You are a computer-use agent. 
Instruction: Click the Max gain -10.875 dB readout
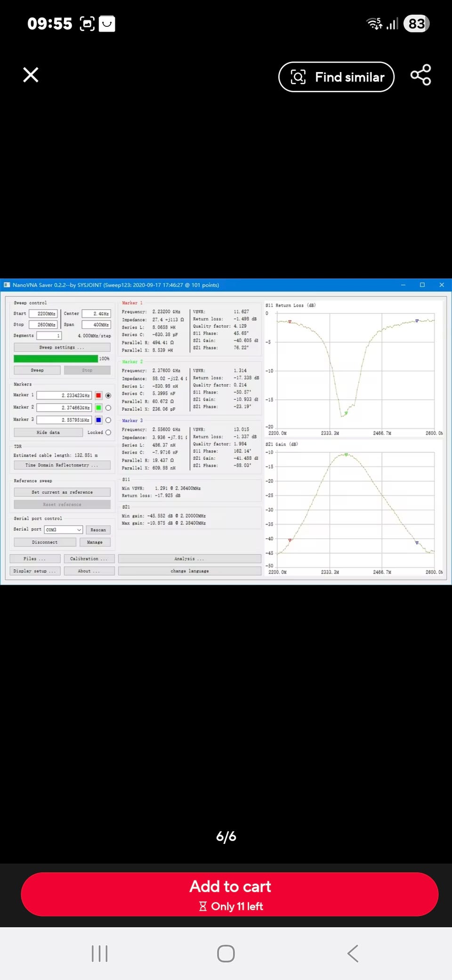click(164, 523)
